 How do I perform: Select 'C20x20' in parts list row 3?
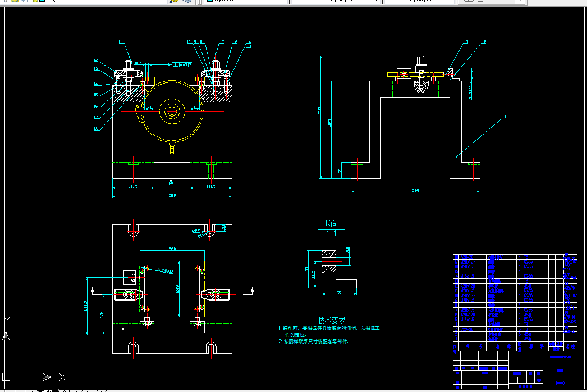coord(467,329)
